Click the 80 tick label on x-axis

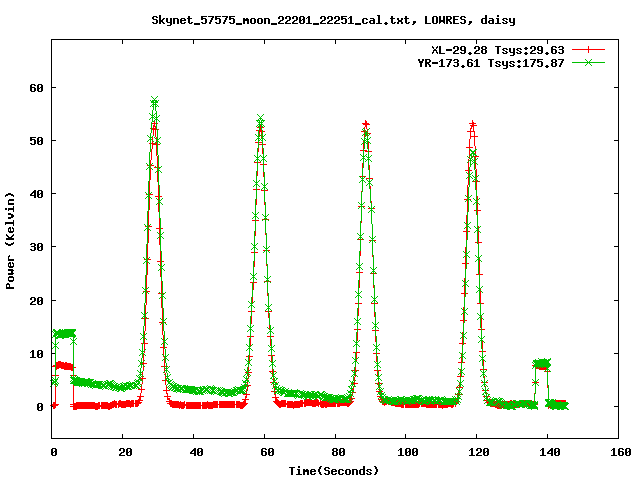(x=335, y=452)
